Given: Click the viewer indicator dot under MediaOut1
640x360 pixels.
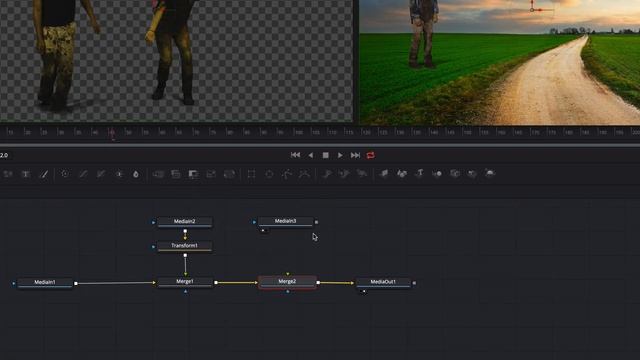Looking at the screenshot, I should pos(364,291).
